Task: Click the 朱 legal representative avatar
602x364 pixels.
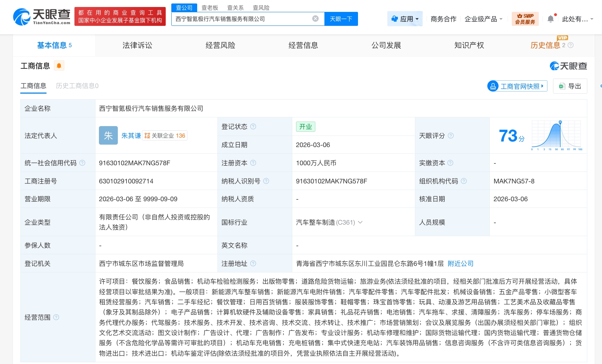Action: [x=108, y=136]
